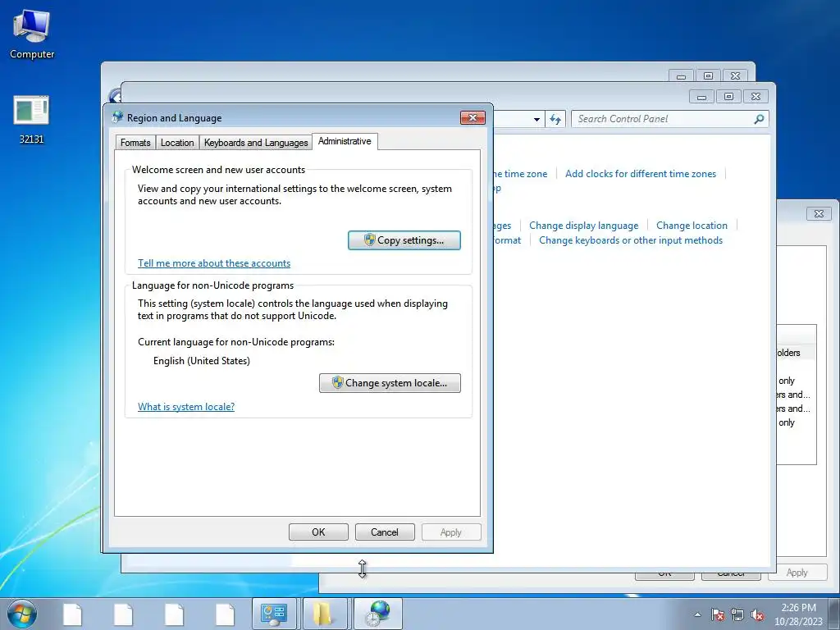Click the Copy settings button
The width and height of the screenshot is (840, 630).
pyautogui.click(x=404, y=240)
